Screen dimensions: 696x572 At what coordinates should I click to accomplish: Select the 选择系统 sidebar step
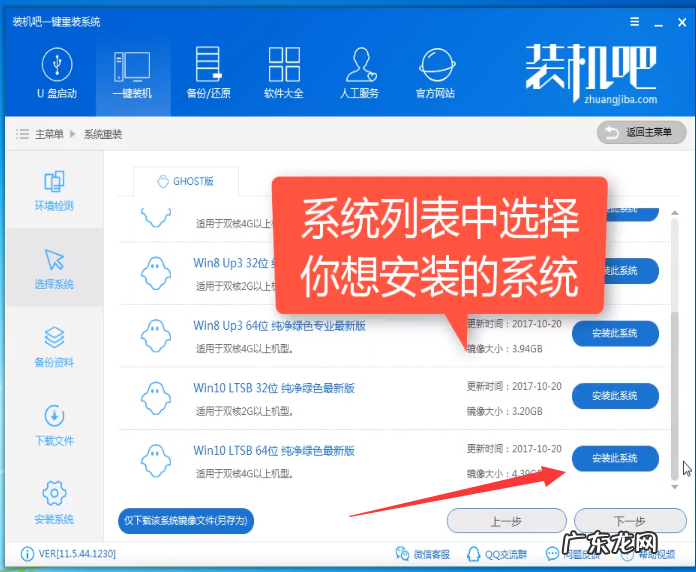coord(54,269)
